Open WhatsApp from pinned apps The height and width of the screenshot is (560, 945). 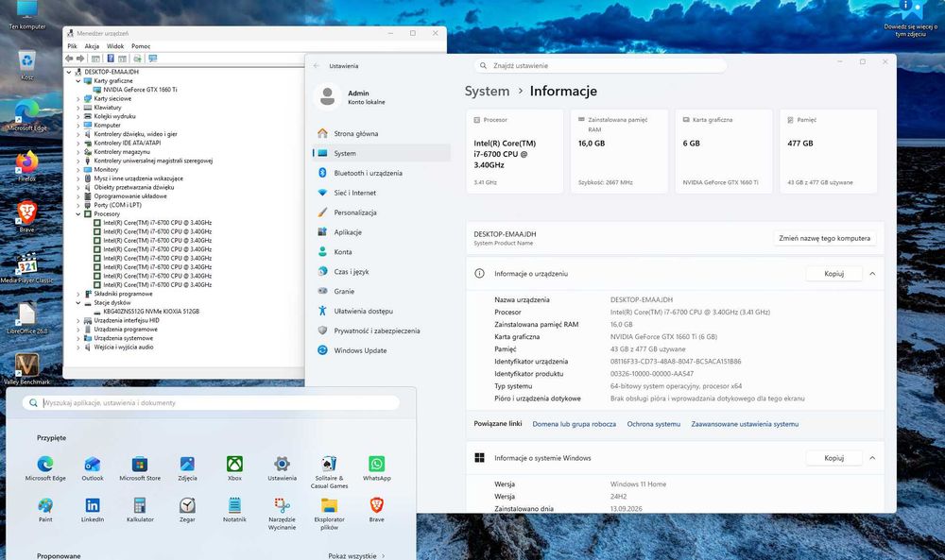(377, 468)
